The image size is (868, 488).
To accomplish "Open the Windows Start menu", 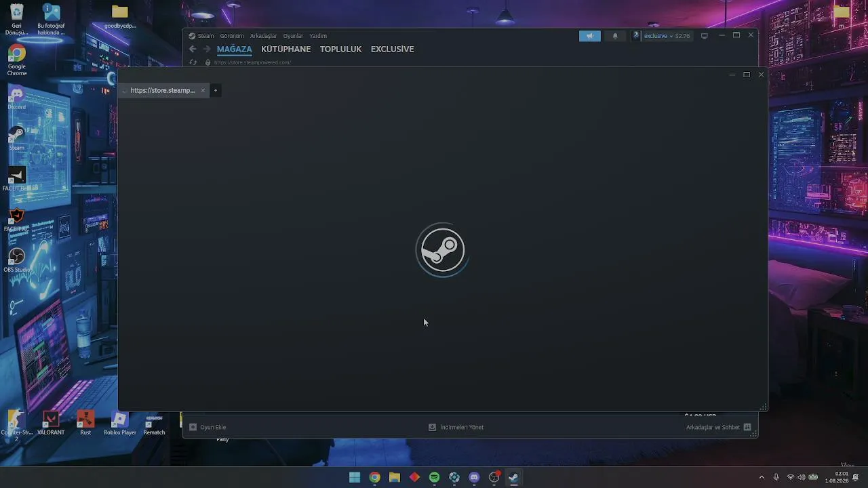I will pyautogui.click(x=355, y=477).
